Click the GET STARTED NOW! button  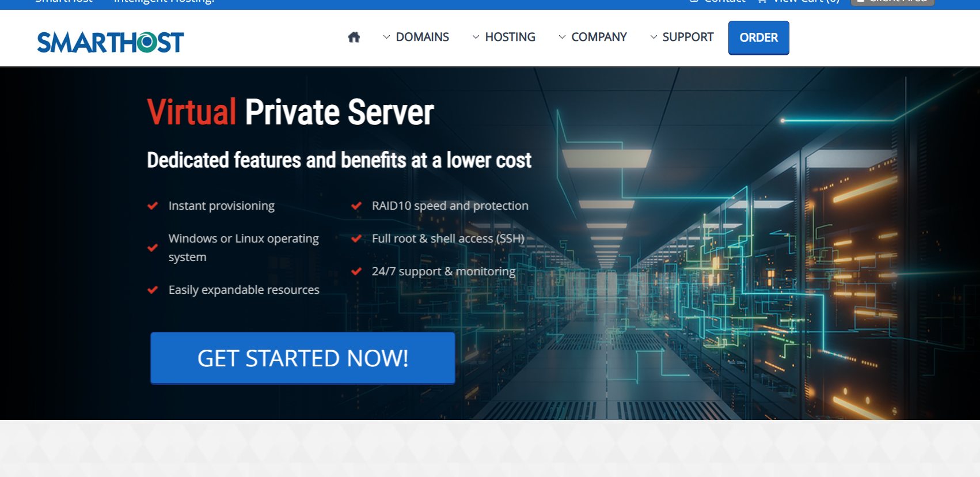(303, 358)
